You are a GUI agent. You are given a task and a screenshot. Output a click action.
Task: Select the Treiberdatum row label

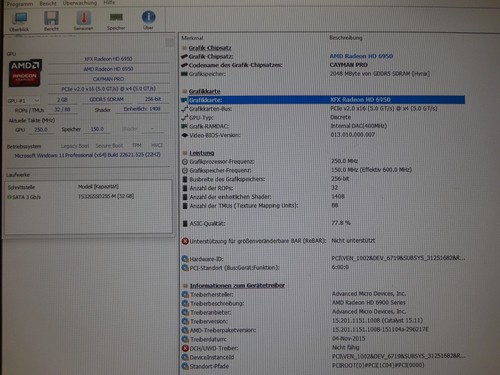208,339
